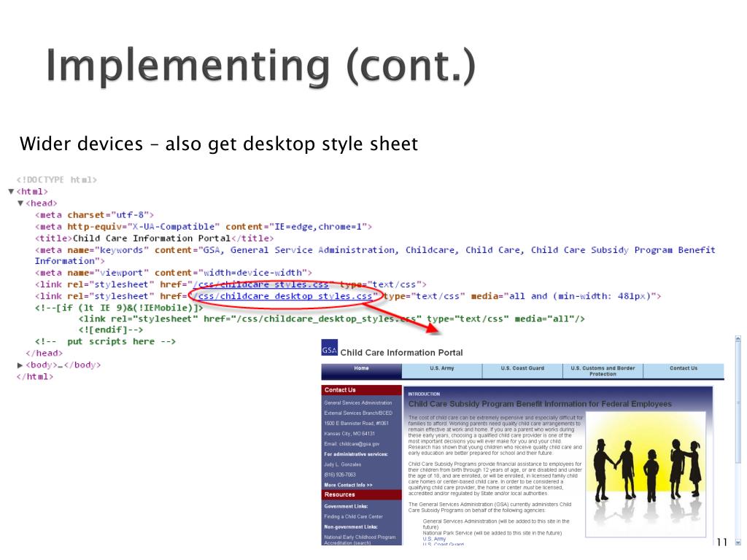
Task: Click the More Contact Info link
Action: [348, 485]
